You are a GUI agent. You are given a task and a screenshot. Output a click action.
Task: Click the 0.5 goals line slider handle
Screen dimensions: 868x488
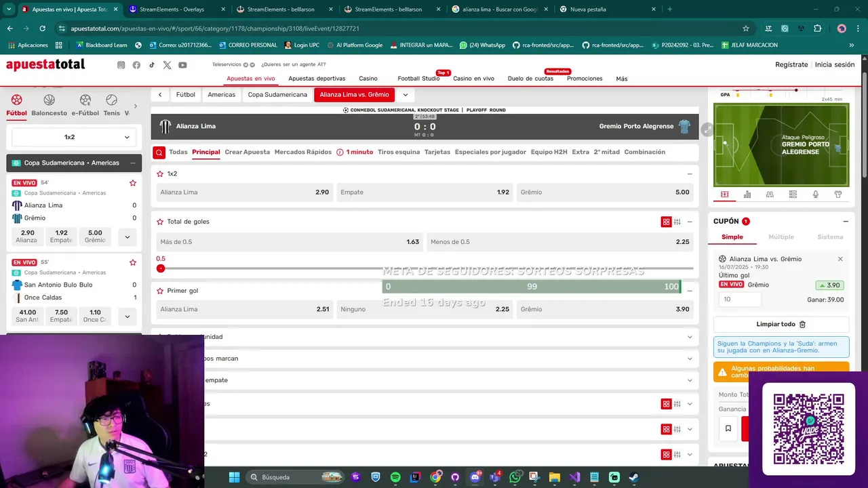tap(161, 268)
